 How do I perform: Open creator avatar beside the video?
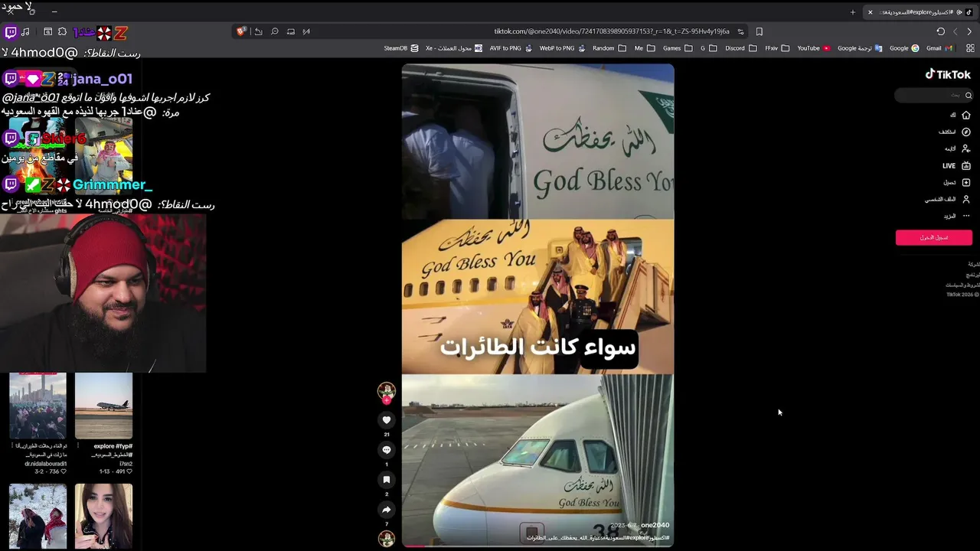point(387,391)
